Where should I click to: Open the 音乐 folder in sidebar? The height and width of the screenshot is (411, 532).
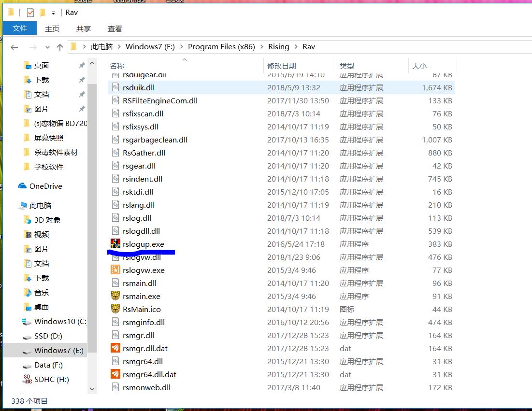(37, 293)
